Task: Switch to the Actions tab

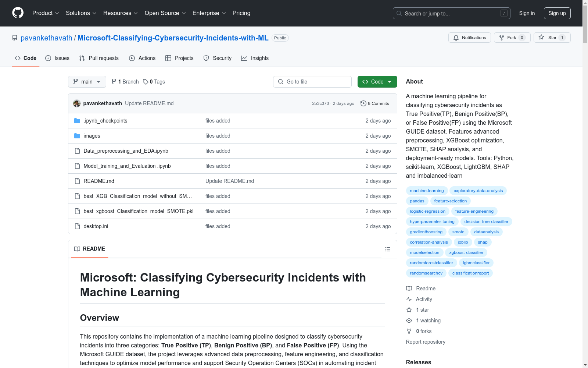Action: (x=142, y=58)
